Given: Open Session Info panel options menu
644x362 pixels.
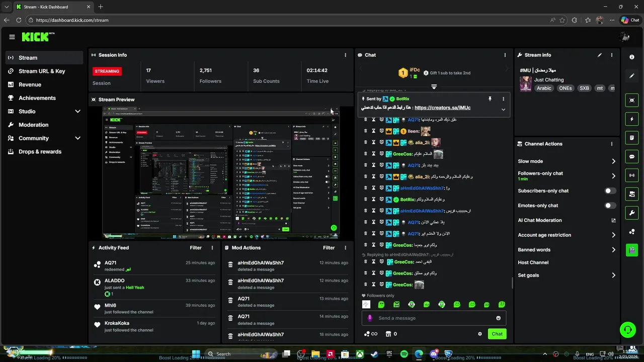Looking at the screenshot, I should [345, 55].
